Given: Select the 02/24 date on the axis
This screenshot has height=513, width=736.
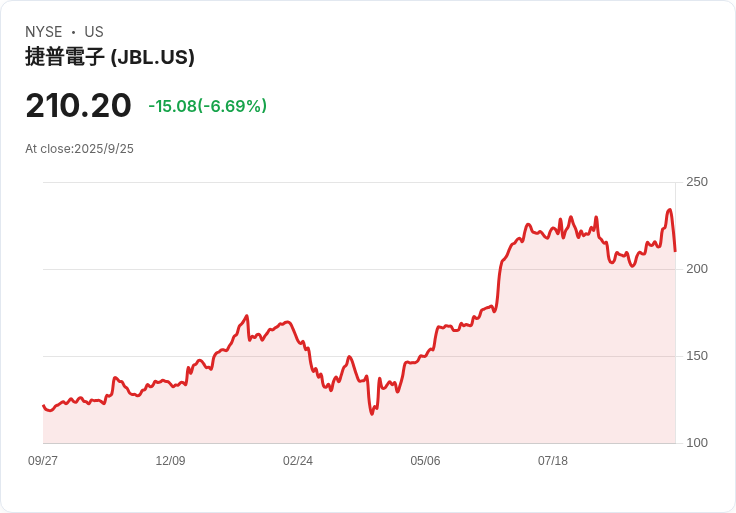Looking at the screenshot, I should (298, 461).
